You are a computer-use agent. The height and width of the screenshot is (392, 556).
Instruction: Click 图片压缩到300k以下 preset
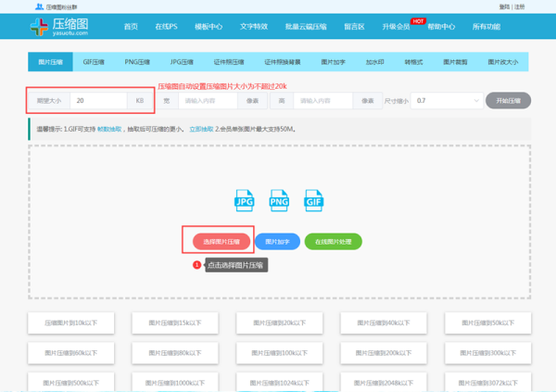coord(488,353)
